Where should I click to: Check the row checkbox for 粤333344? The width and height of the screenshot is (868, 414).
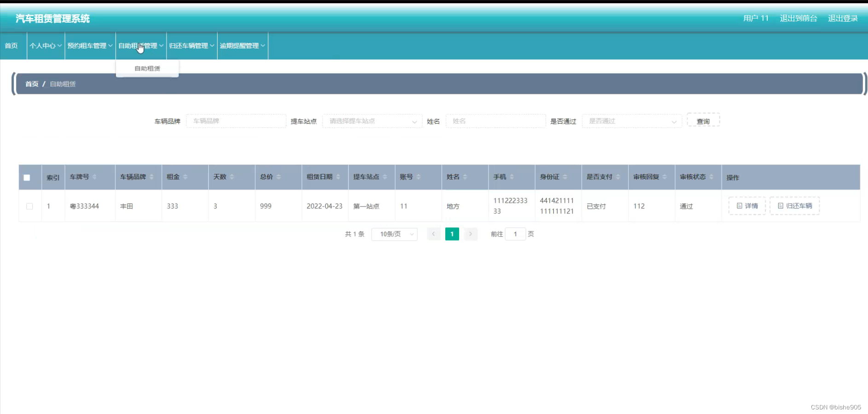pyautogui.click(x=29, y=206)
